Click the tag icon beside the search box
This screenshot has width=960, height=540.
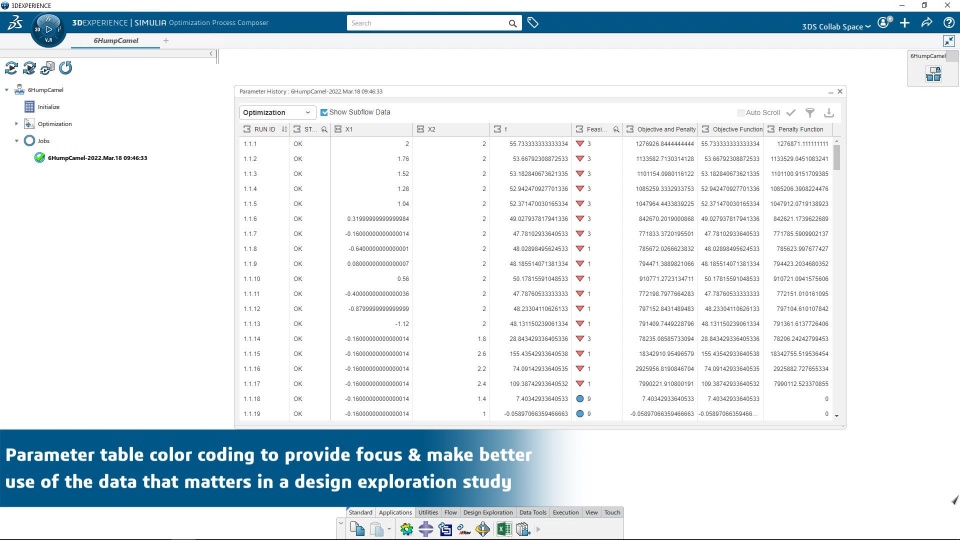click(x=533, y=23)
